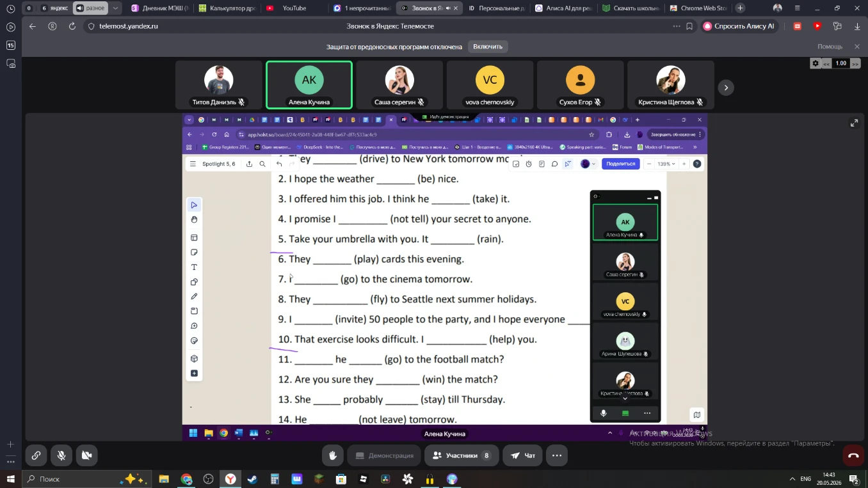Select the text tool on the whiteboard
Image resolution: width=868 pixels, height=488 pixels.
tap(194, 267)
